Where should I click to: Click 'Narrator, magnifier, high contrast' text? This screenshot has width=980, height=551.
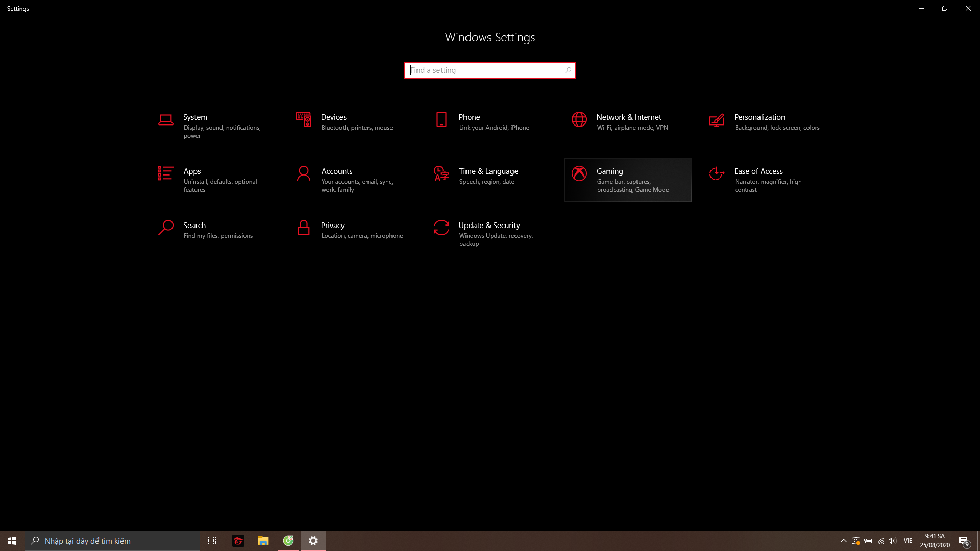(x=768, y=186)
